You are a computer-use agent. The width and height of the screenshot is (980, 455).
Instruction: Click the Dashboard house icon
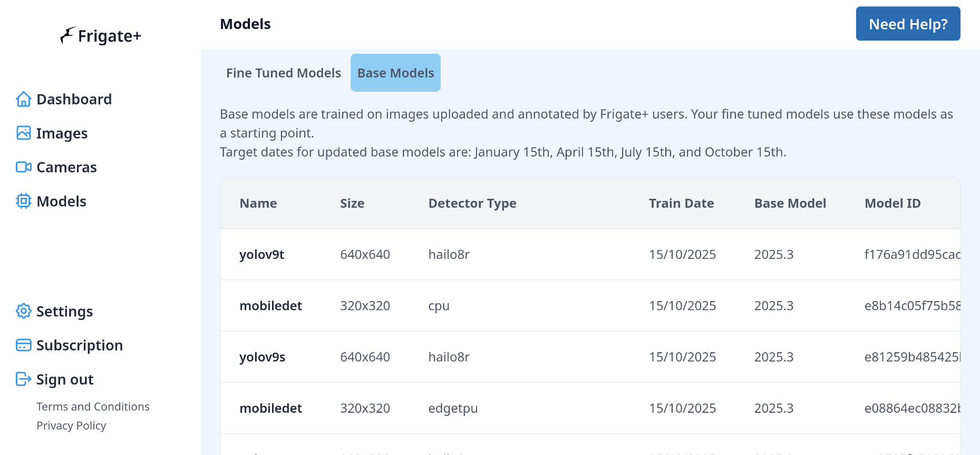(x=24, y=99)
